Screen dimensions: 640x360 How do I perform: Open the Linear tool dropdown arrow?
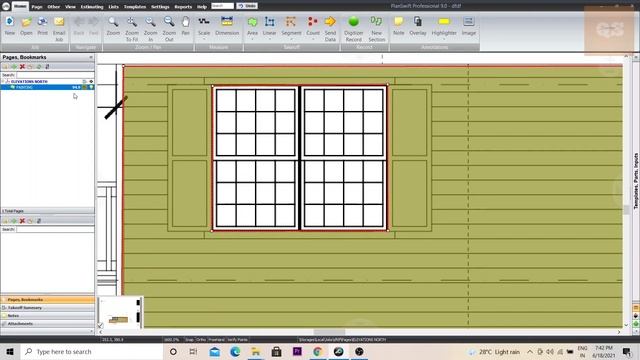(269, 40)
